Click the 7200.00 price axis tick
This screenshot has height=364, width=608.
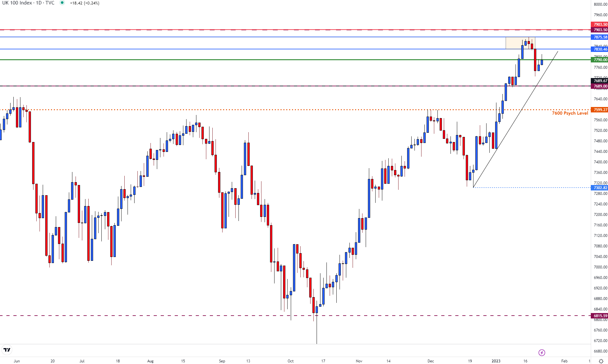[600, 215]
